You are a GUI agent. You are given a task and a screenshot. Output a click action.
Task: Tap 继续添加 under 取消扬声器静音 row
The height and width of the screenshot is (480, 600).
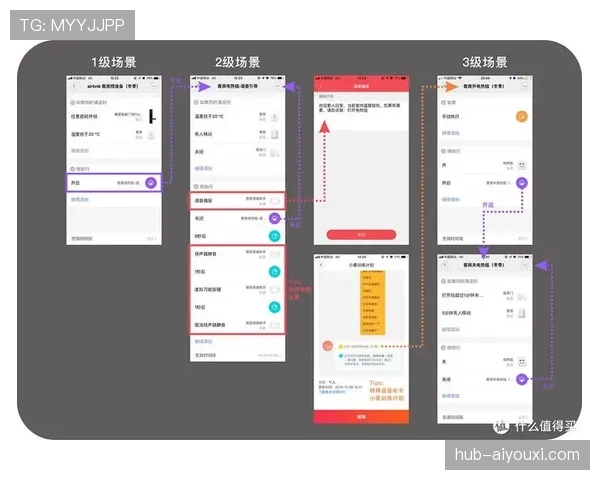coord(203,341)
